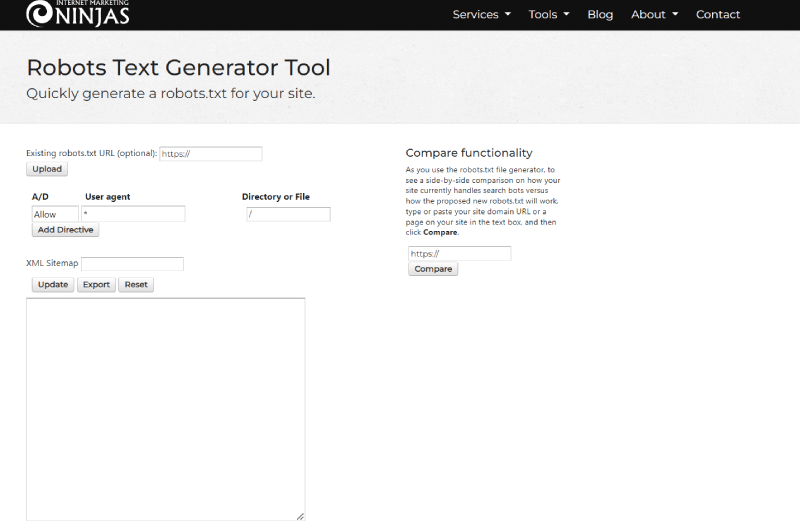
Task: Click the User agent input field
Action: point(133,214)
